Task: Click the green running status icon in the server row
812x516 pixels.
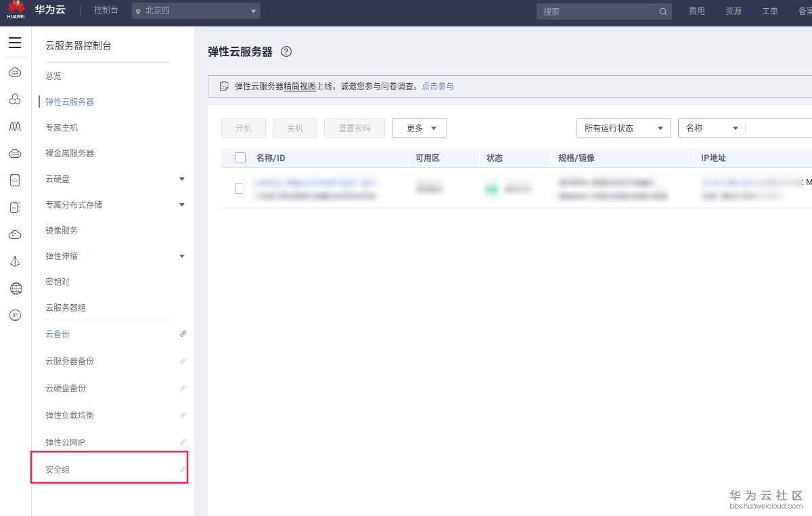Action: (491, 189)
